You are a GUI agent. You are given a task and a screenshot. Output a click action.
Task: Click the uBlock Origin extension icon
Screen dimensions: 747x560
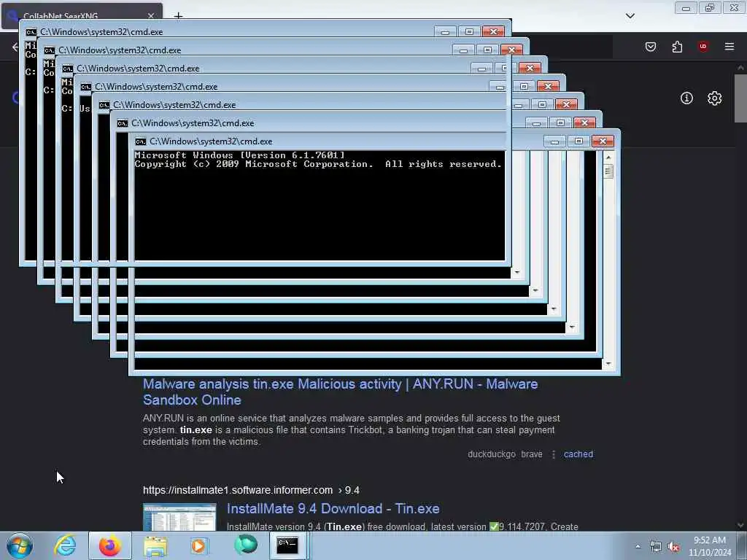703,46
